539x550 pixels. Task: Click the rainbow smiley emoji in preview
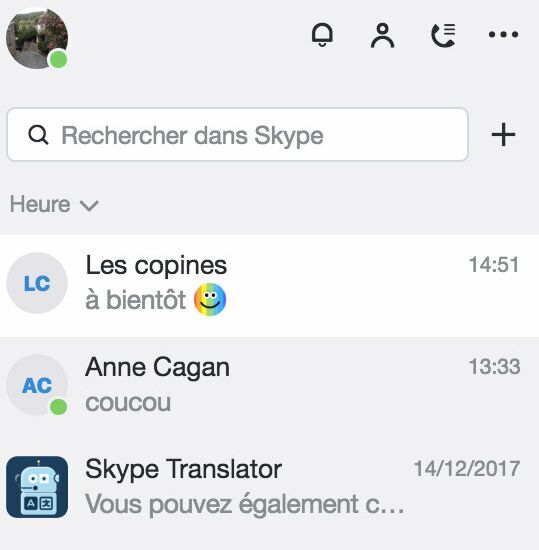(210, 300)
